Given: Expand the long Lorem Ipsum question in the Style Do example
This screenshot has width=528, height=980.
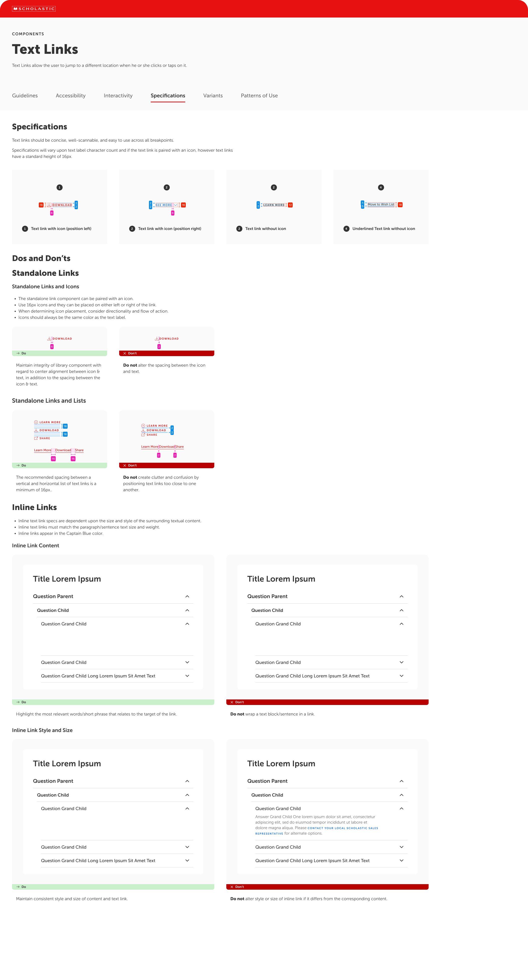Looking at the screenshot, I should pos(187,861).
